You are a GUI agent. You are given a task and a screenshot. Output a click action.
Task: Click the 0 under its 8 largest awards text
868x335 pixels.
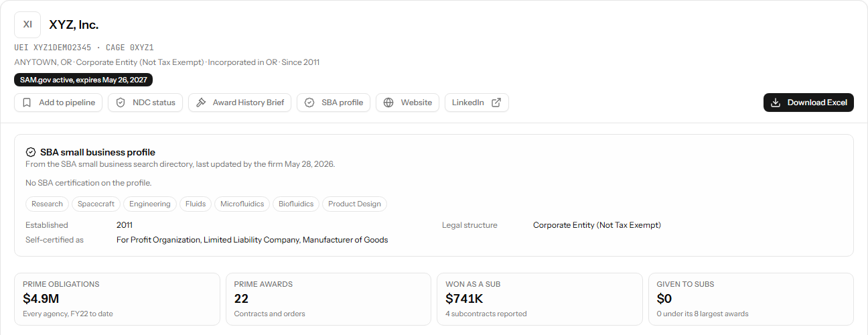pos(703,314)
